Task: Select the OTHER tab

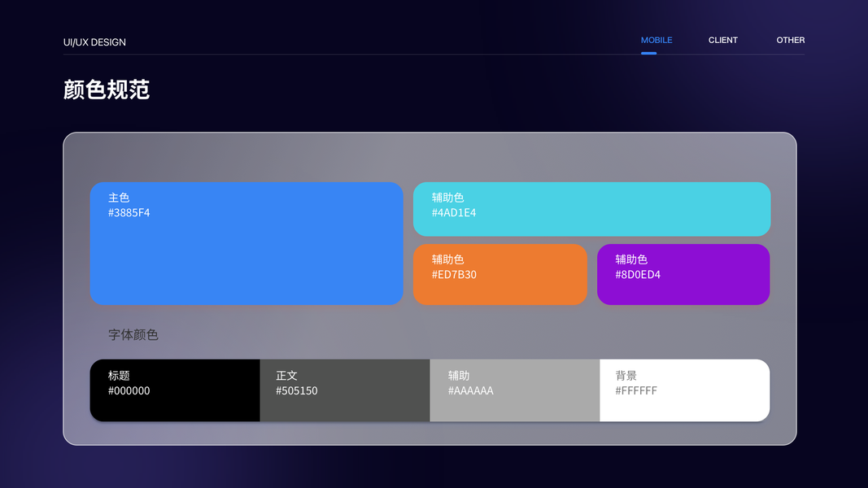Action: tap(791, 41)
